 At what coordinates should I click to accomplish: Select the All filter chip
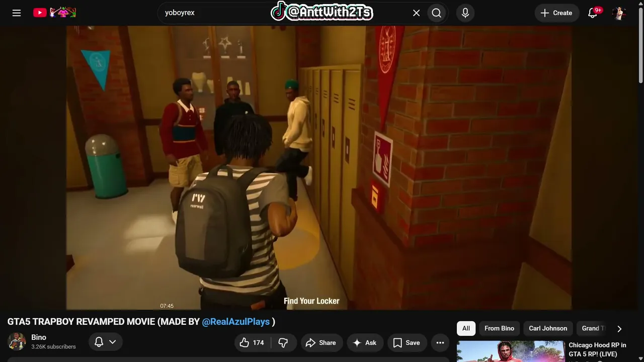tap(466, 328)
